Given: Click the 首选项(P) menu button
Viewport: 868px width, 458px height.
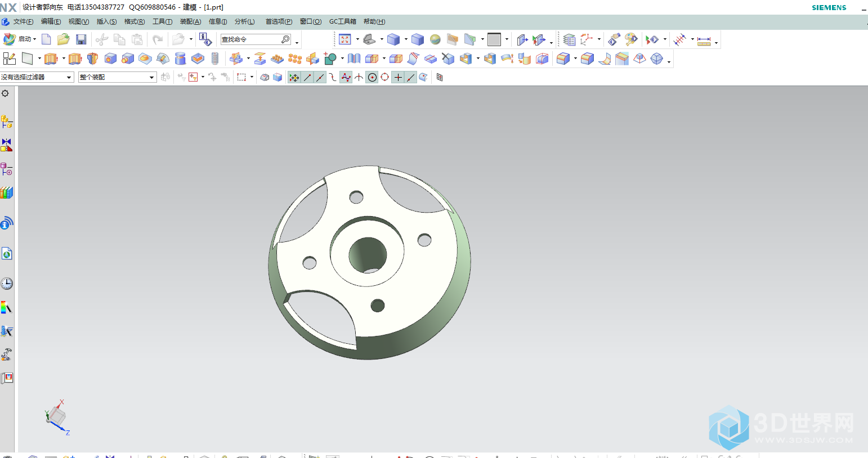Looking at the screenshot, I should pos(279,22).
